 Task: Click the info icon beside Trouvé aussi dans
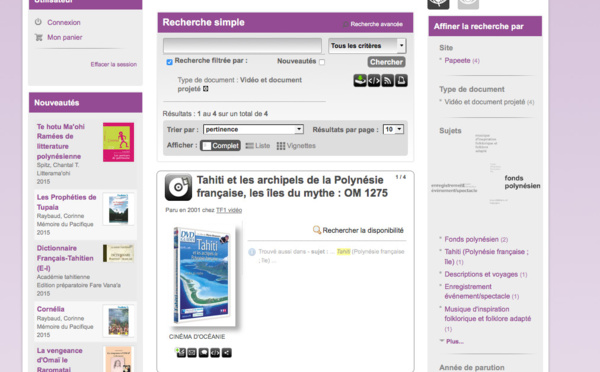pyautogui.click(x=252, y=252)
